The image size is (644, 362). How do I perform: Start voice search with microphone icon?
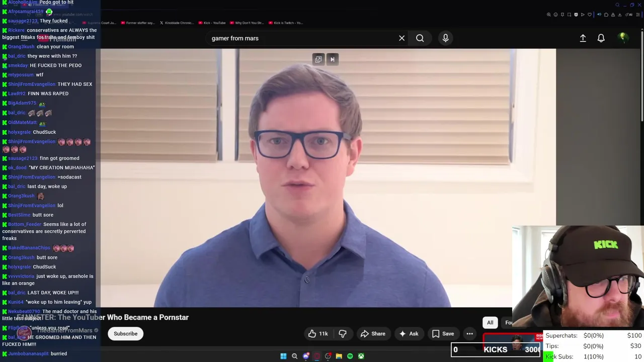coord(445,38)
